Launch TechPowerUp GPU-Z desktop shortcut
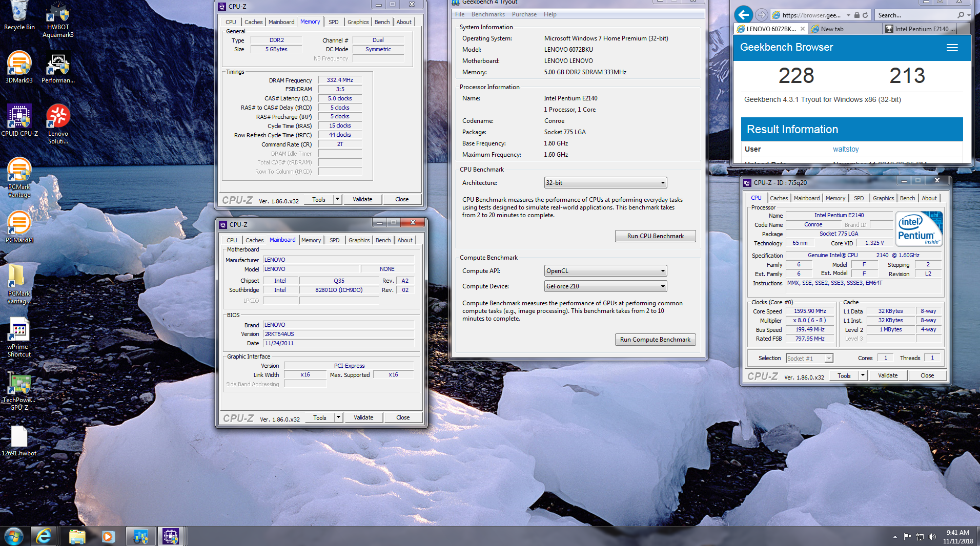Viewport: 980px width, 546px height. click(19, 390)
